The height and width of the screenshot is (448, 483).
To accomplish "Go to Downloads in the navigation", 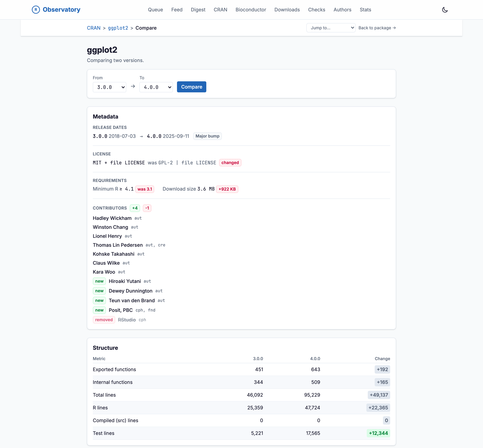I will click(287, 10).
